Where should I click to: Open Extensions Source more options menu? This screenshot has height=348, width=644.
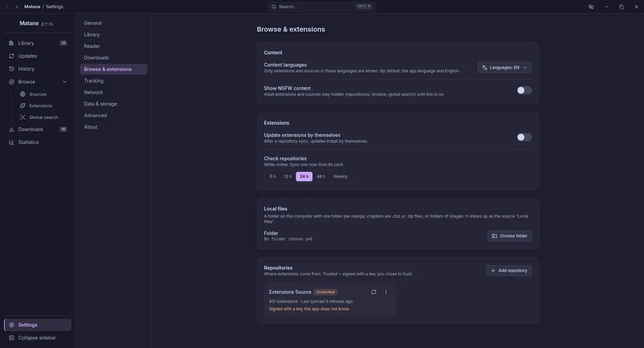tap(386, 292)
